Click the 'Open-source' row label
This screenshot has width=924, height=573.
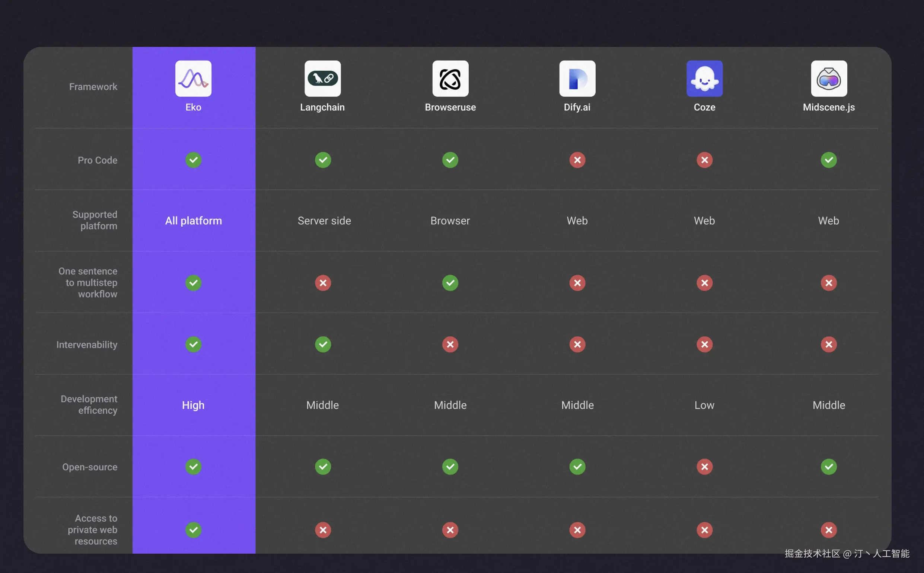[90, 467]
